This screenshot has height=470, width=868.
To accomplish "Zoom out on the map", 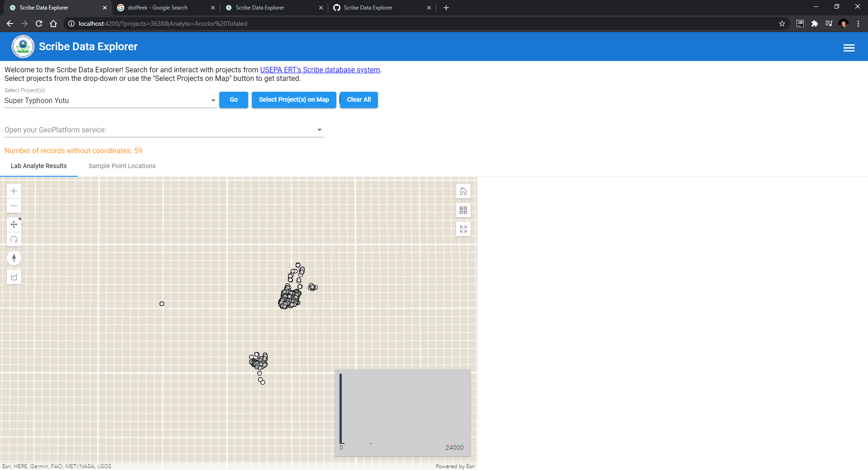I will tap(14, 206).
